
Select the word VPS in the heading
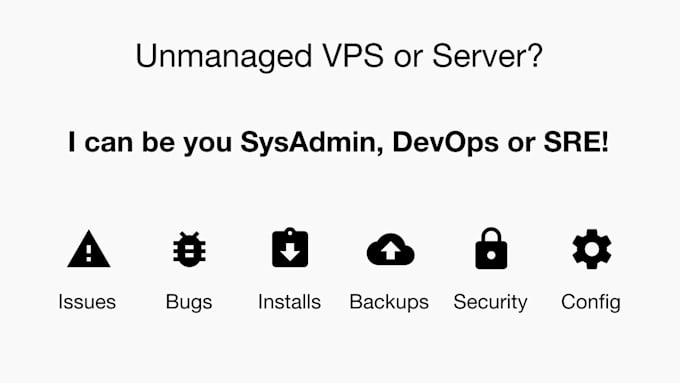[x=353, y=56]
